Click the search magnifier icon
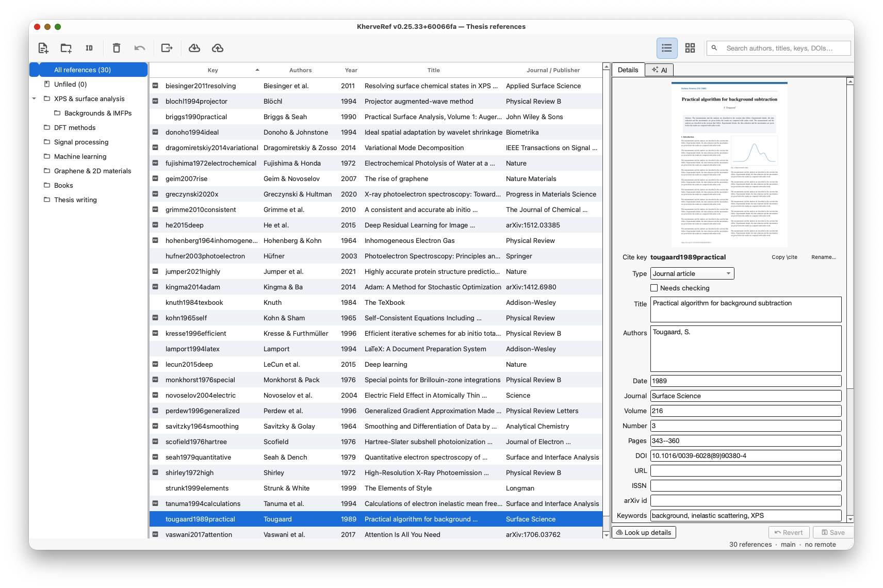This screenshot has width=883, height=588. (x=714, y=48)
